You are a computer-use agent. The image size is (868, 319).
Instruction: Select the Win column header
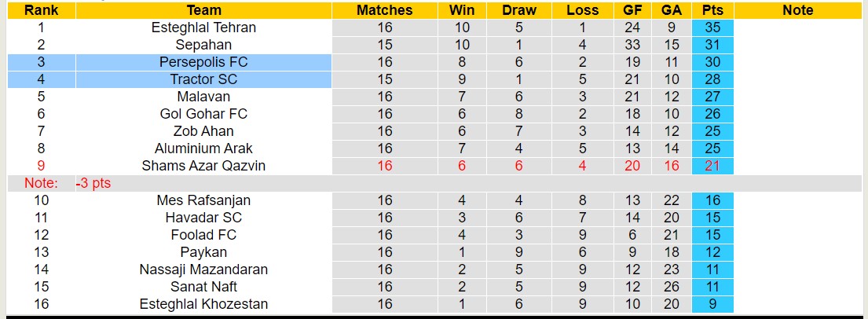pos(462,10)
